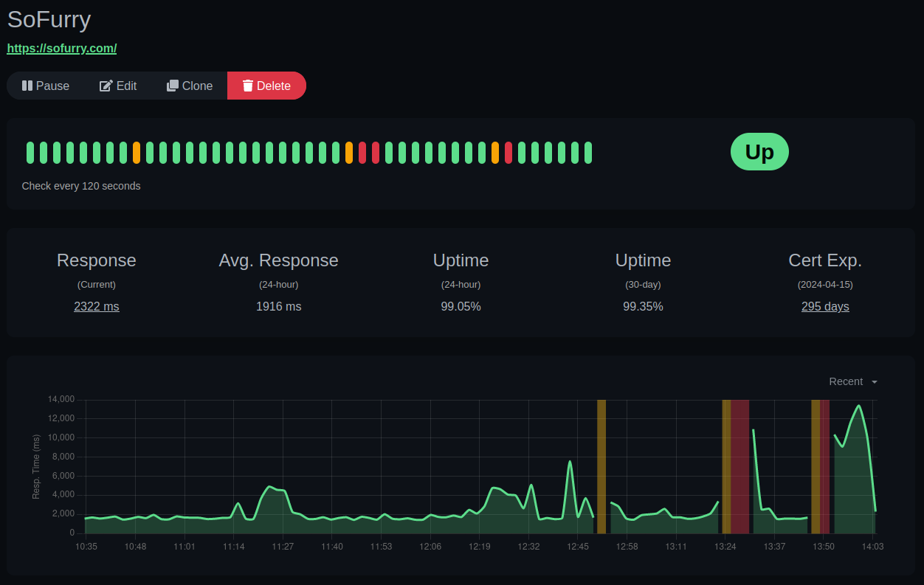The height and width of the screenshot is (585, 924).
Task: Click the (2024-04-15) certificate date
Action: [825, 284]
